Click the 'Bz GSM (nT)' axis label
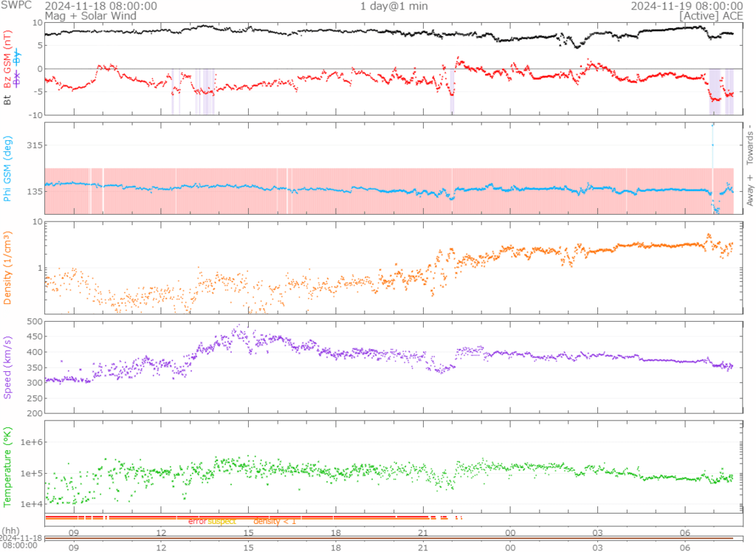 point(7,59)
